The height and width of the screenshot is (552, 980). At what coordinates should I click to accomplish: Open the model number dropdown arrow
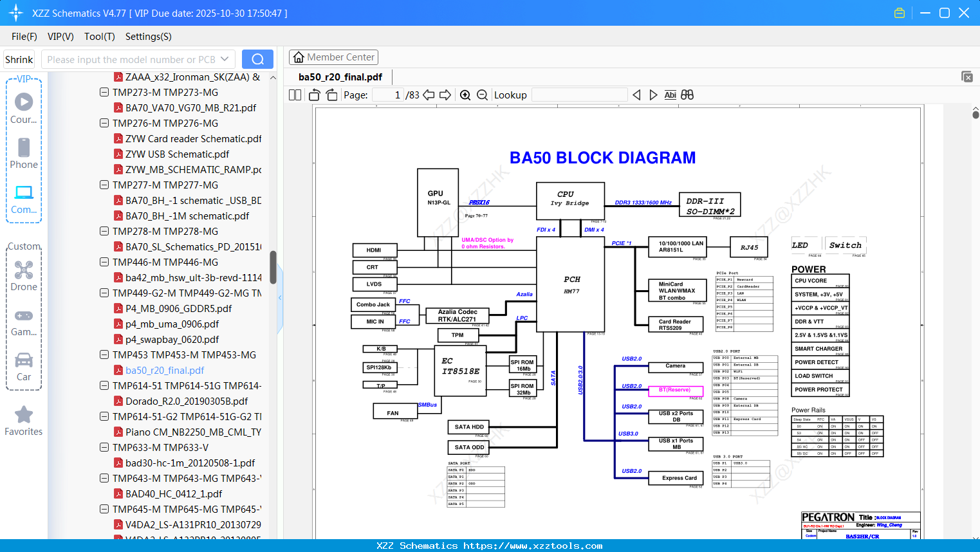click(x=225, y=59)
